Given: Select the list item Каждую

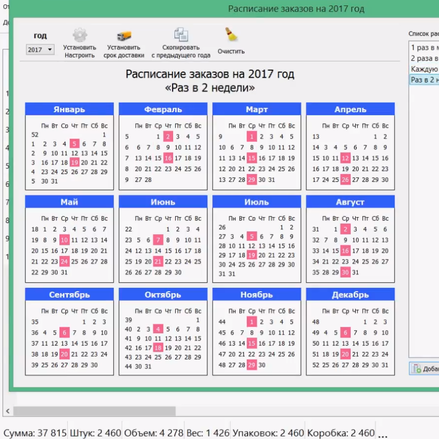Looking at the screenshot, I should [424, 69].
